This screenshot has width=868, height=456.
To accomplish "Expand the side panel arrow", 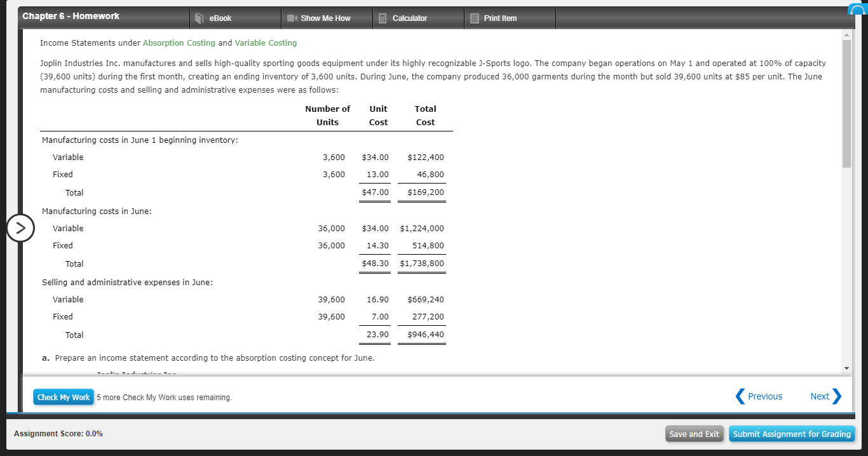I will (x=21, y=227).
